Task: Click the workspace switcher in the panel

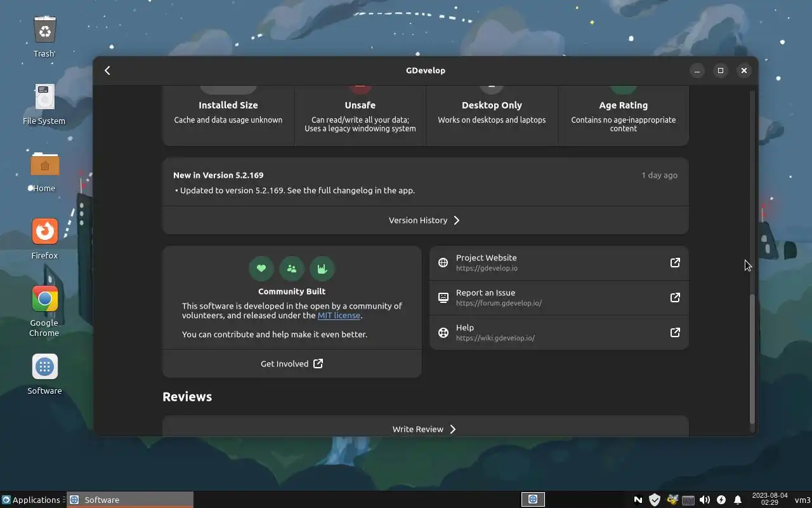Action: coord(533,500)
